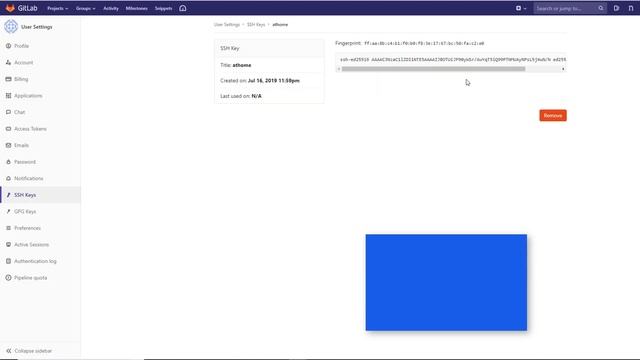Click the User Settings avatar icon
Screen dimensions: 640x360
11,27
